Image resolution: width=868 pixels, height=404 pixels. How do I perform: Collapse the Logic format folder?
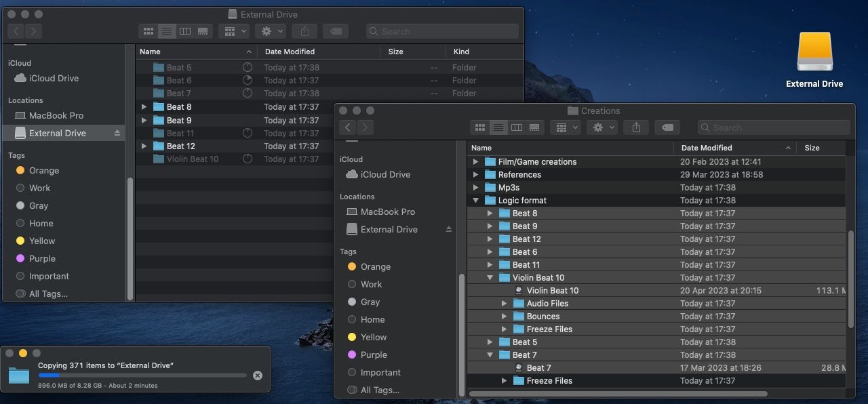click(477, 200)
